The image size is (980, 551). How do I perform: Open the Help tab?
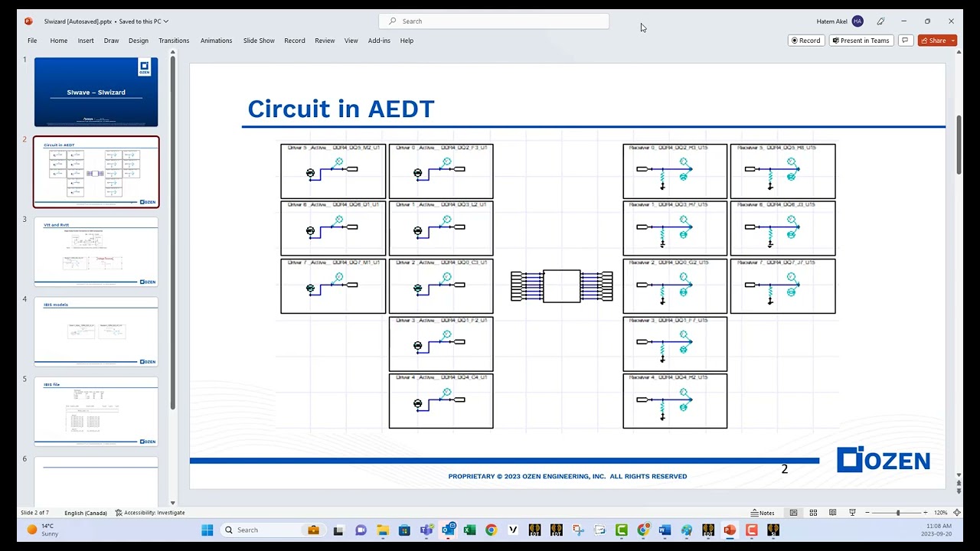407,41
